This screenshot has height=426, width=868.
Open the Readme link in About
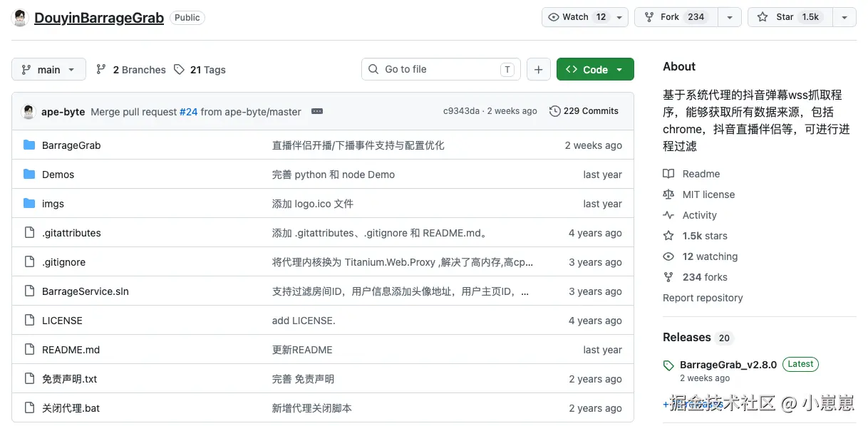coord(691,173)
